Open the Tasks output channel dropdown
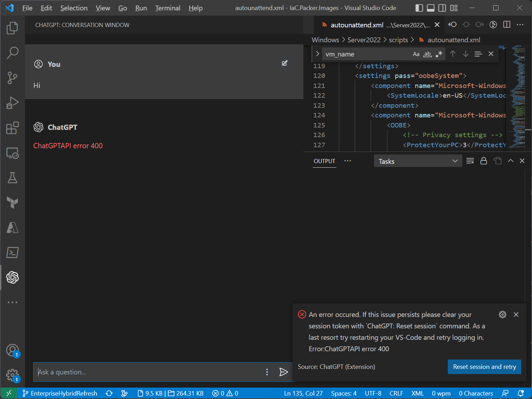This screenshot has width=532, height=399. (x=418, y=161)
